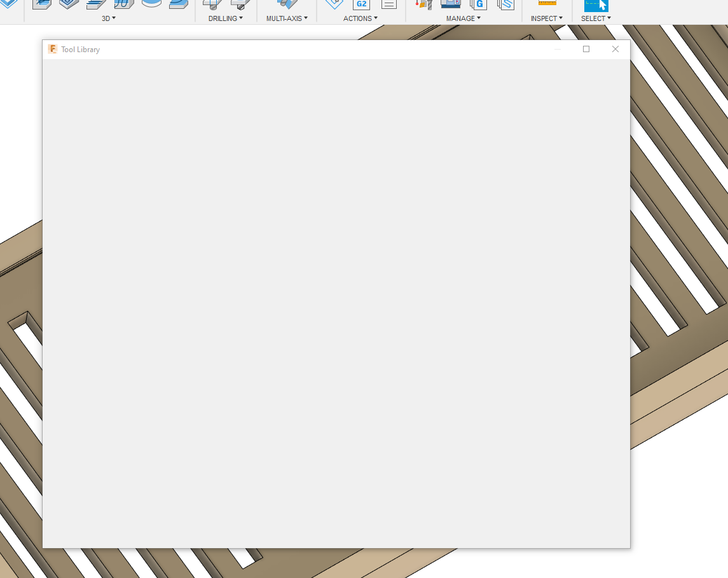Open the DRILLING dropdown menu

[x=225, y=18]
